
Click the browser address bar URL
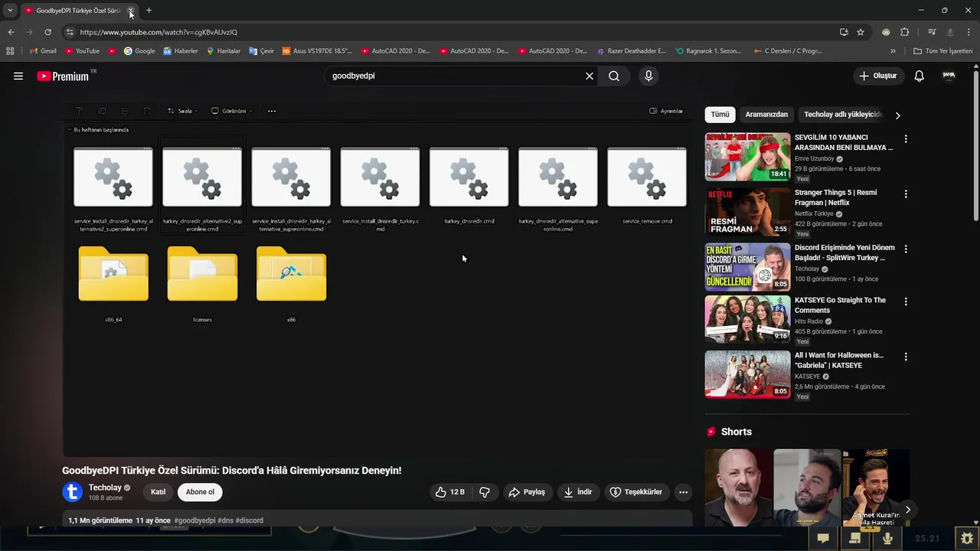tap(158, 32)
